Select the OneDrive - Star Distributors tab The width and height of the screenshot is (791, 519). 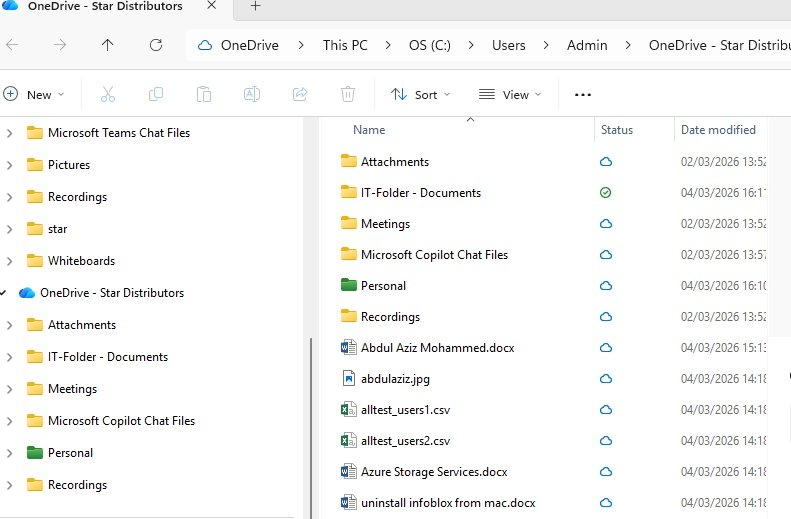(x=105, y=7)
